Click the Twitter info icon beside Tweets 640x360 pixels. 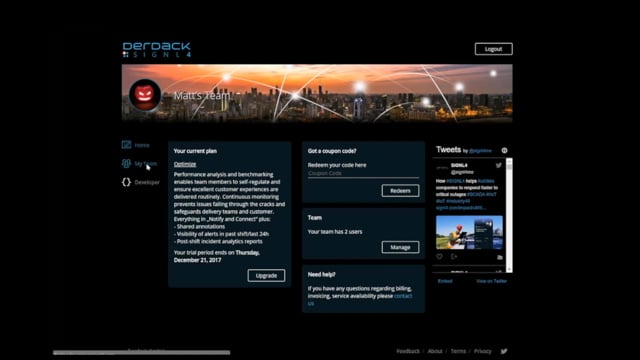(504, 150)
